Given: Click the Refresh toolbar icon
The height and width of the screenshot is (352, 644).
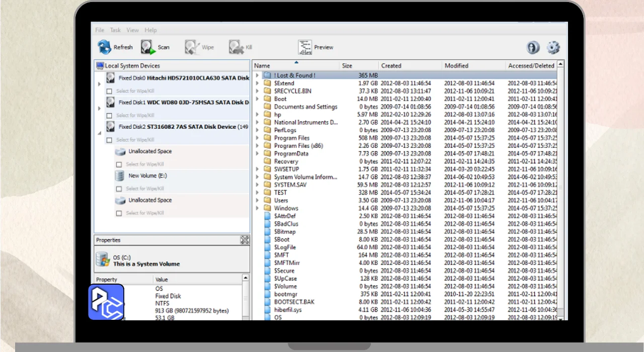Looking at the screenshot, I should tap(105, 47).
